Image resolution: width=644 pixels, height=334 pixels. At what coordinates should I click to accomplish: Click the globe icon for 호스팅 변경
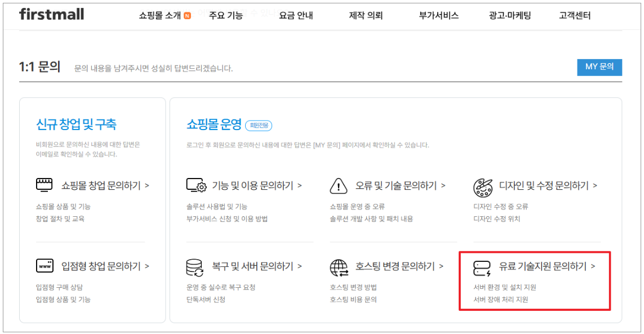click(x=339, y=266)
